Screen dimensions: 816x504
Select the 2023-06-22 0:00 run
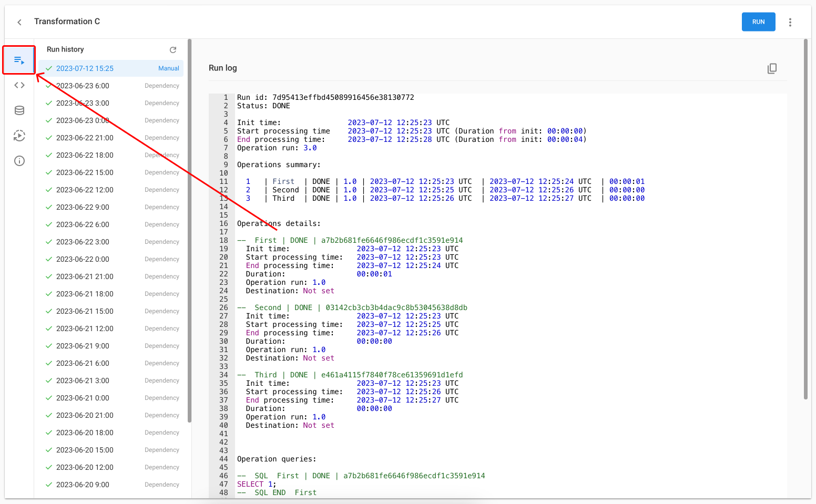(x=111, y=259)
